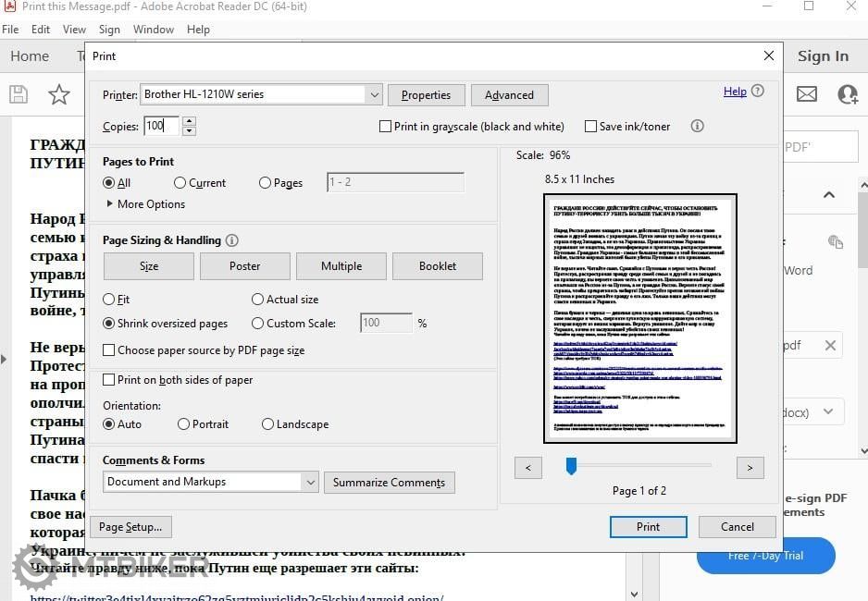
Task: Click the Help question mark icon
Action: (x=758, y=92)
